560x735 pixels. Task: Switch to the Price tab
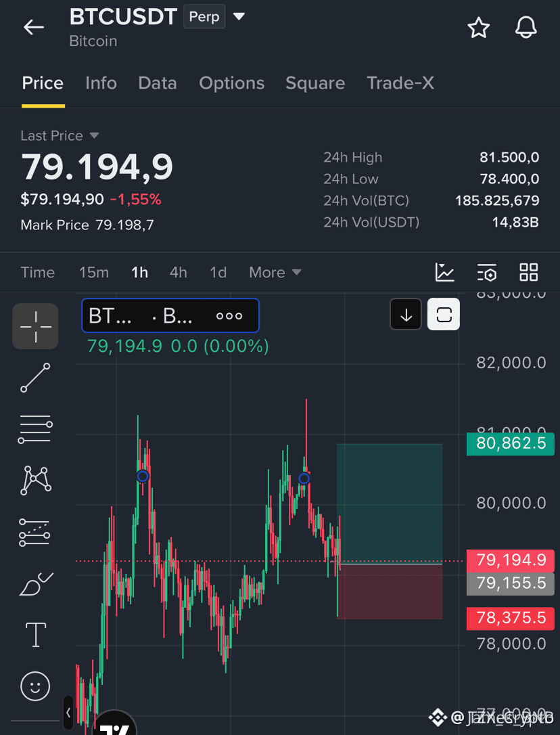click(x=43, y=83)
